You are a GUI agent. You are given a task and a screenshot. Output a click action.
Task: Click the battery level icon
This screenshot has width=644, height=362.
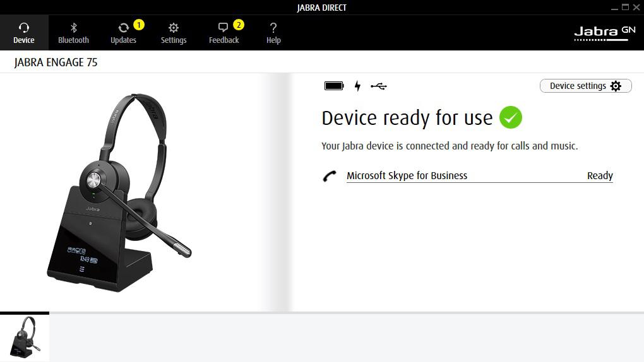tap(334, 86)
